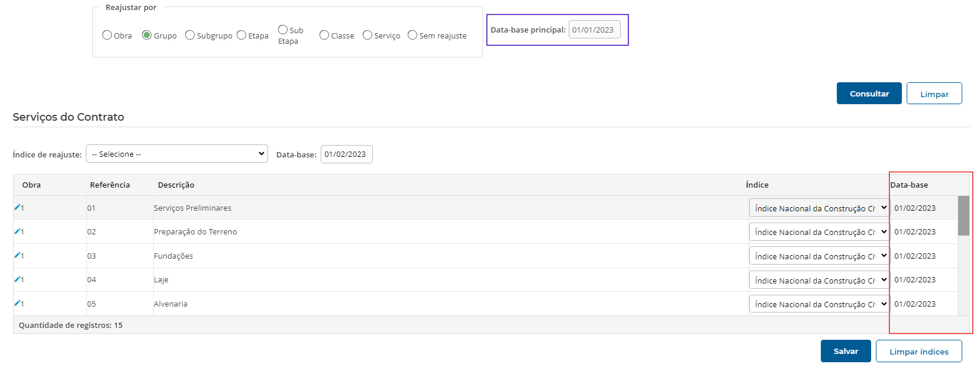The height and width of the screenshot is (380, 980).
Task: Click the edit pencil icon for Laje row
Action: 18,279
